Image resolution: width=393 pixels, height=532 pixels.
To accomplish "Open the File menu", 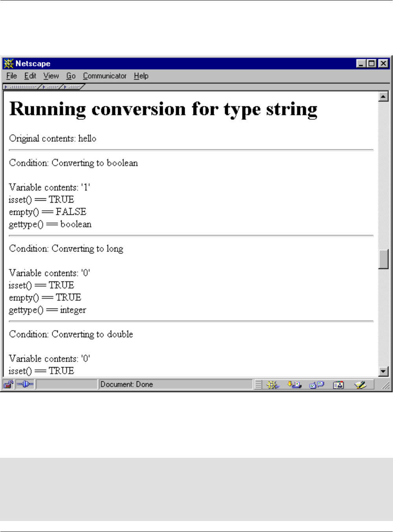I will (11, 76).
